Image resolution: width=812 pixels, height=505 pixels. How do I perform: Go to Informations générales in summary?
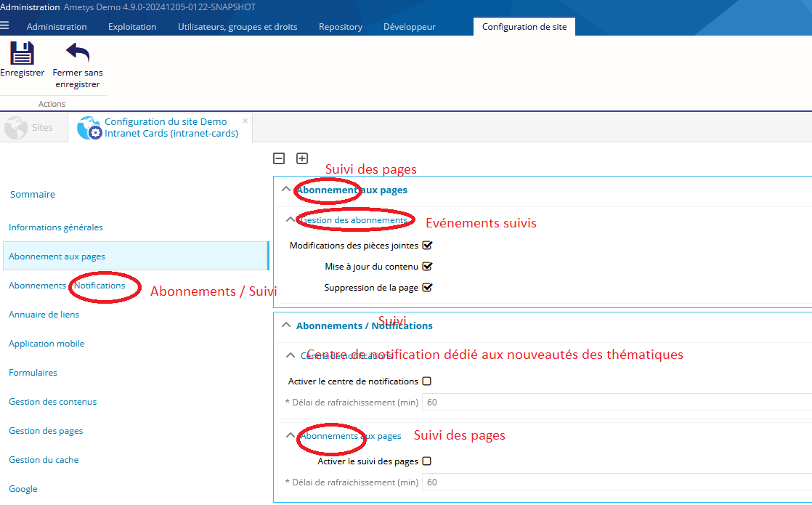(x=56, y=227)
